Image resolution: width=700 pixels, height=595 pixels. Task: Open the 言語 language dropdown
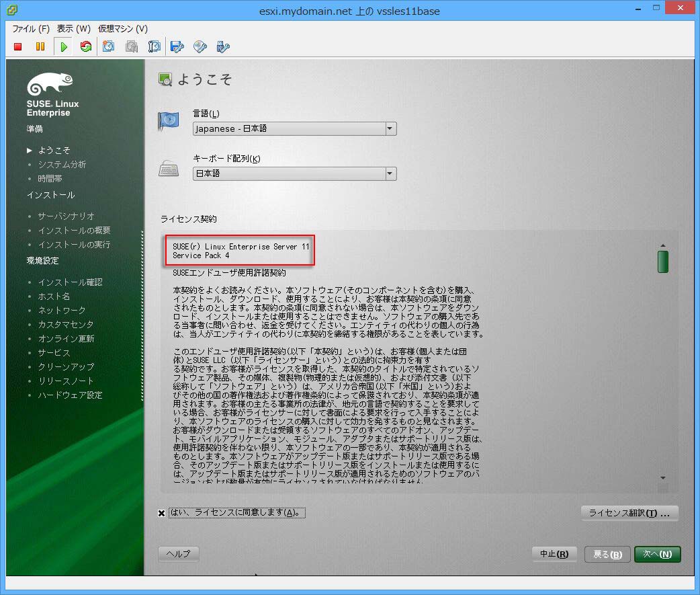pyautogui.click(x=295, y=128)
